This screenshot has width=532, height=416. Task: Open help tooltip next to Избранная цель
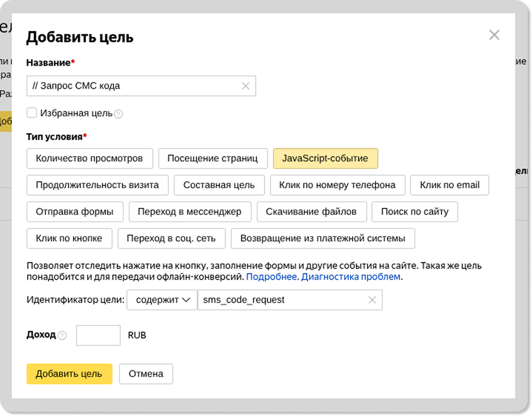point(118,114)
